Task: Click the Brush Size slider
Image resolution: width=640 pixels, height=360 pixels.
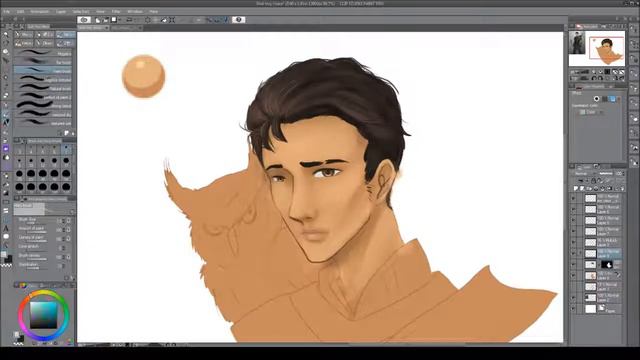Action: 37,223
